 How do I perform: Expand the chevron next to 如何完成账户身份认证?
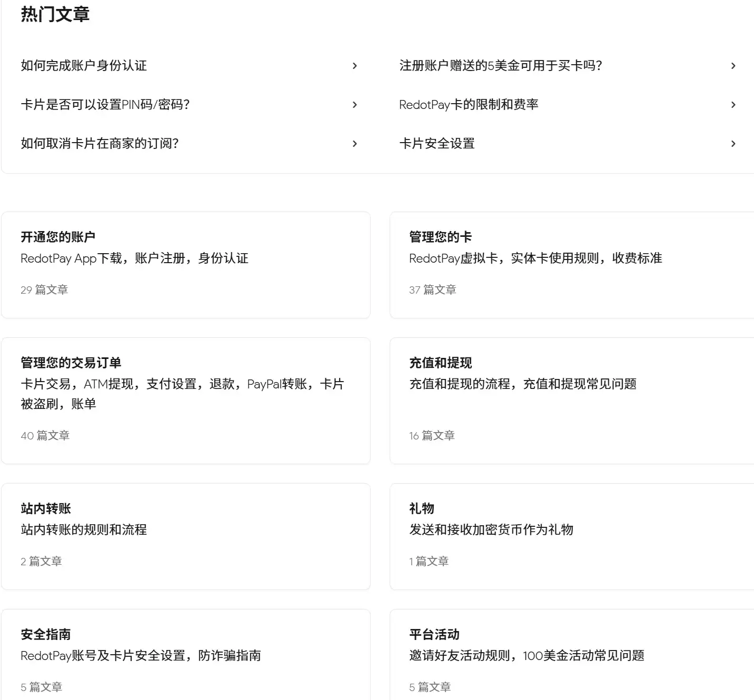tap(355, 65)
